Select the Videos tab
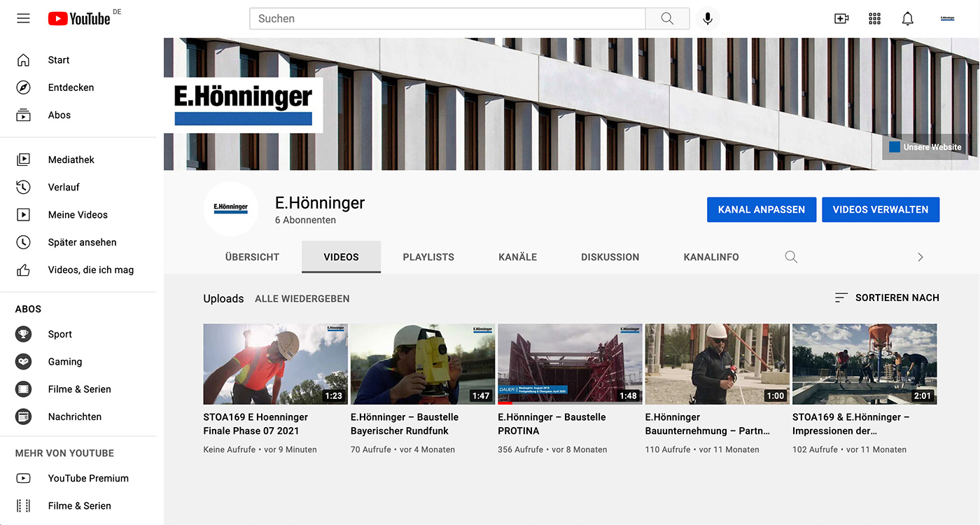The image size is (980, 525). point(341,257)
